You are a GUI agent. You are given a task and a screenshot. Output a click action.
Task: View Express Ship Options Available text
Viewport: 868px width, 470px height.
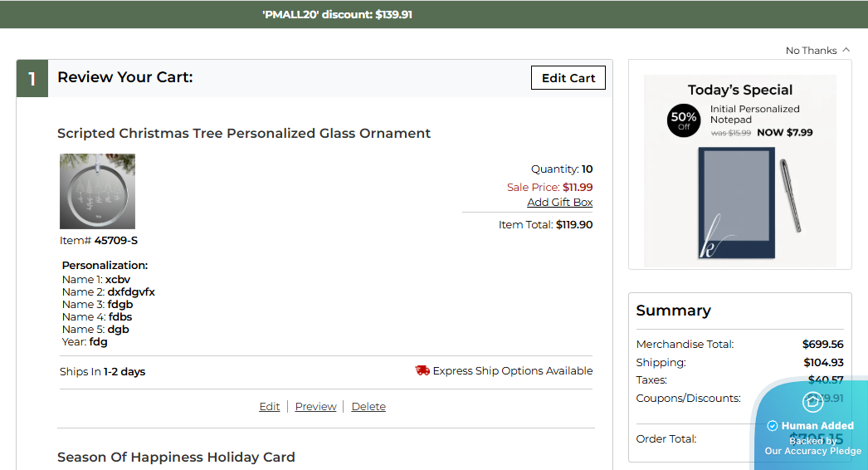513,371
